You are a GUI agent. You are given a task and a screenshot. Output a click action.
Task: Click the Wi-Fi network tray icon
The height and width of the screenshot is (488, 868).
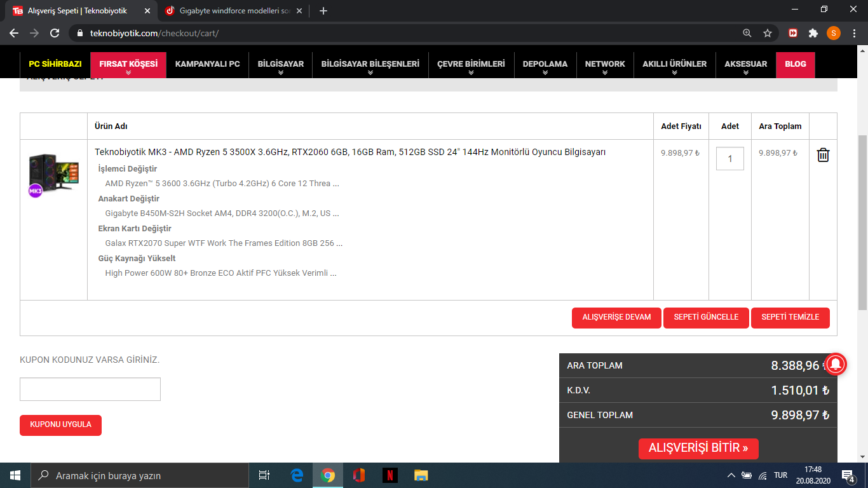[763, 475]
